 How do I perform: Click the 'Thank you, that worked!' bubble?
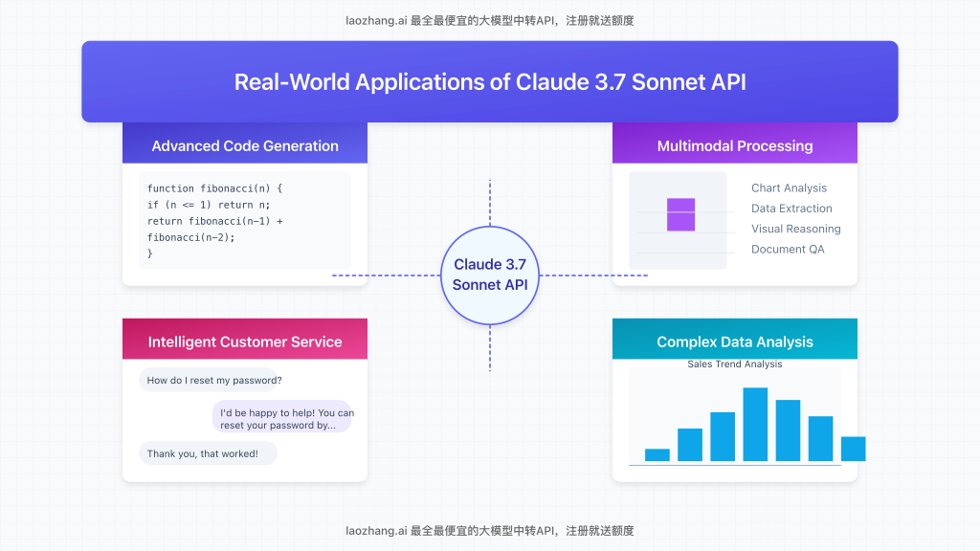(x=208, y=453)
